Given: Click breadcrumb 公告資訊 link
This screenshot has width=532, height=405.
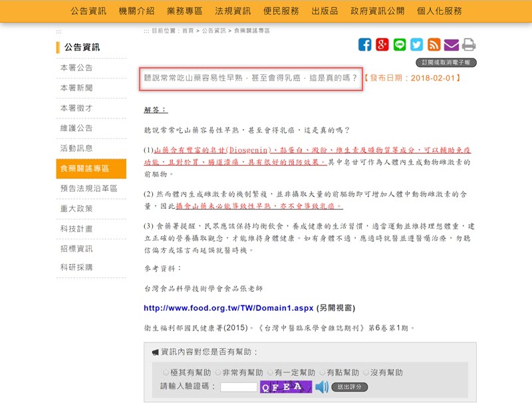Looking at the screenshot, I should coord(213,31).
